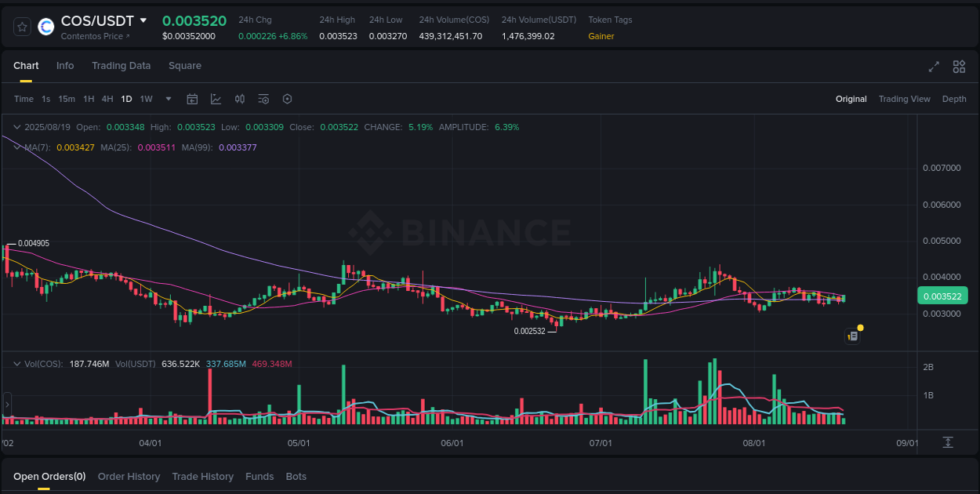Click the green current price label
The image size is (980, 494).
(x=942, y=296)
